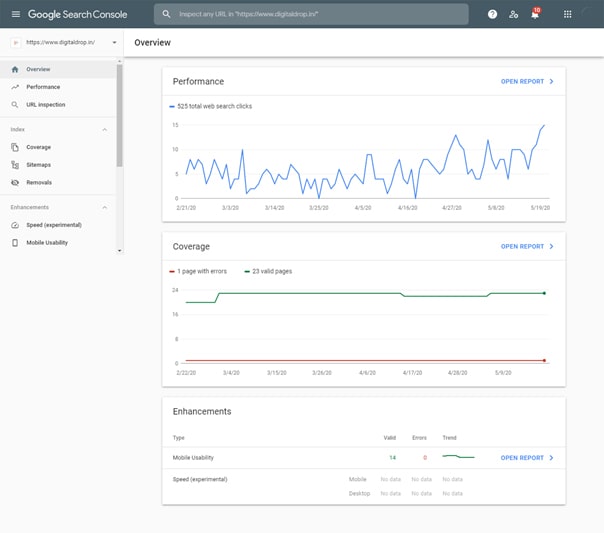Image resolution: width=604 pixels, height=533 pixels.
Task: Click the sidebar scroll down arrow
Action: (119, 251)
